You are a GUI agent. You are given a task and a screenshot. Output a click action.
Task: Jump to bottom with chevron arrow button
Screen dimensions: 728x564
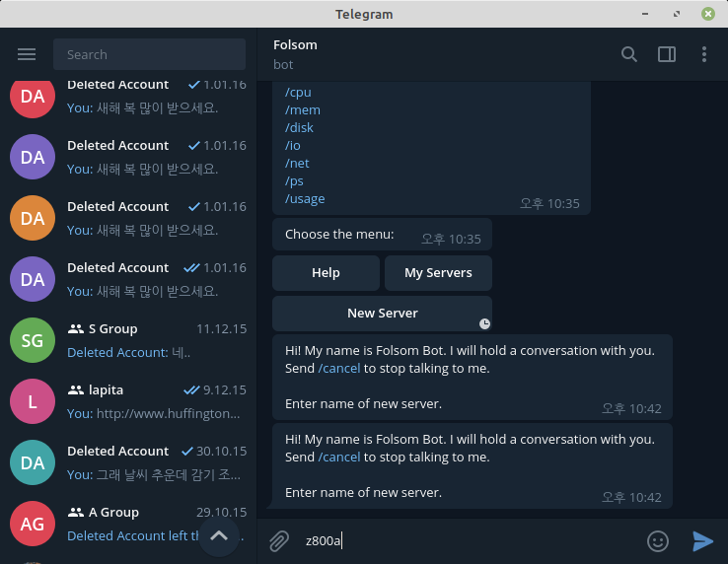[x=219, y=536]
